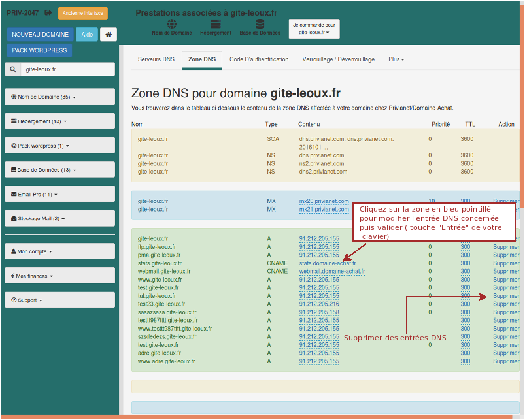Click Supprimer for webmail.gite-leoux.fr
The width and height of the screenshot is (525, 420).
pyautogui.click(x=506, y=271)
